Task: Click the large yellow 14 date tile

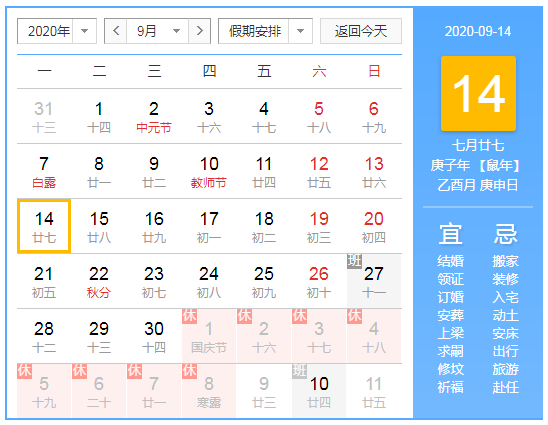Action: [x=478, y=93]
